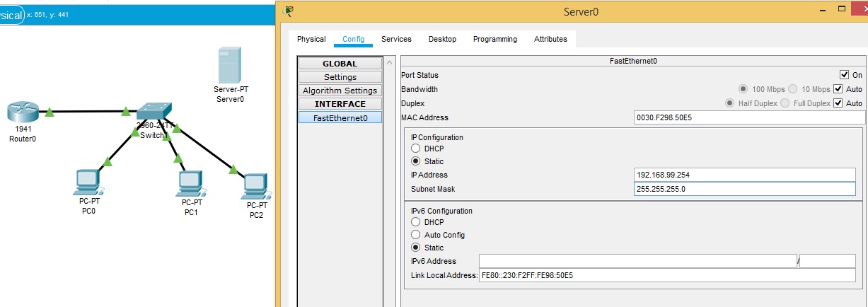Select DHCP under IP Configuration

click(416, 149)
